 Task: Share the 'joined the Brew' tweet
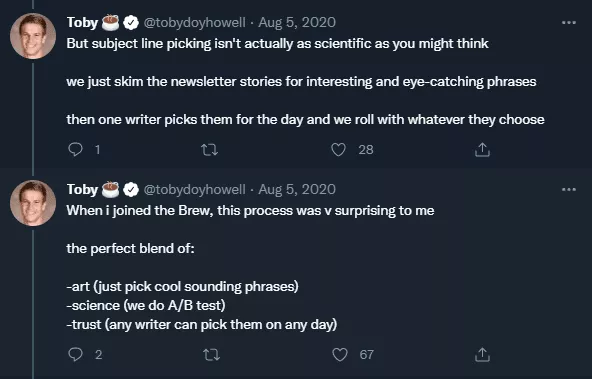pyautogui.click(x=482, y=354)
